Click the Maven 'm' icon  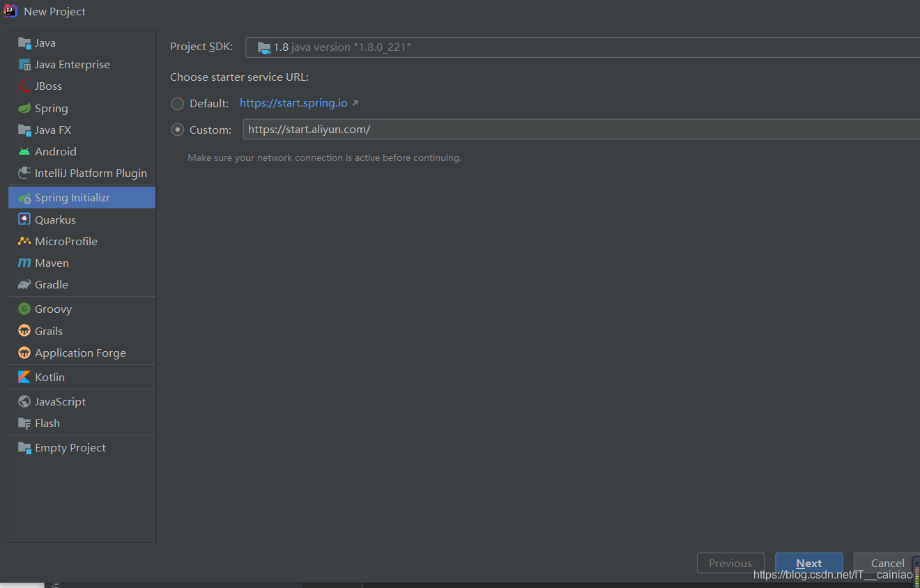[x=24, y=263]
